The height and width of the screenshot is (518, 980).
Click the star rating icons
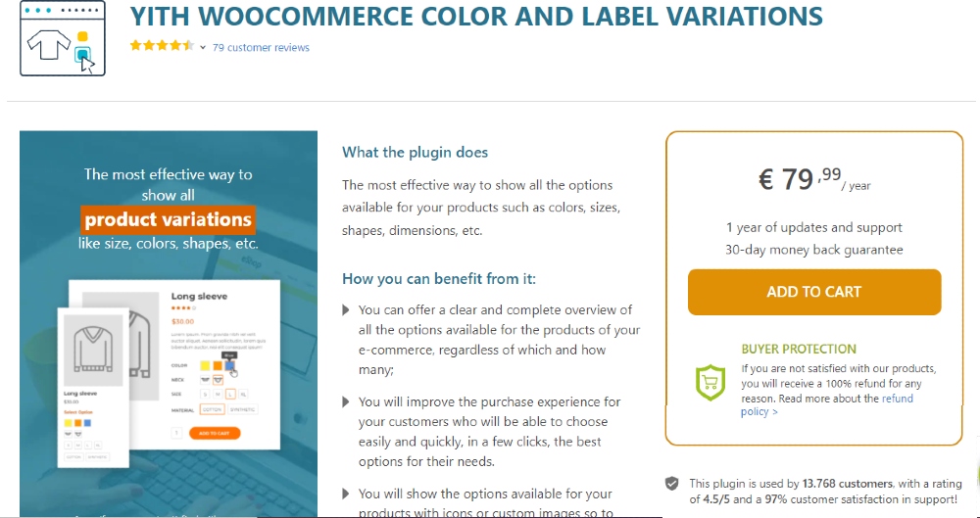tap(163, 46)
